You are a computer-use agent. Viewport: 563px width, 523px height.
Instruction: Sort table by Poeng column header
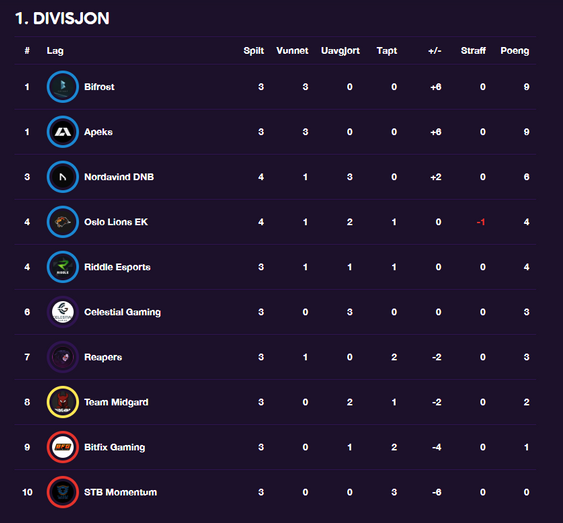pos(515,51)
